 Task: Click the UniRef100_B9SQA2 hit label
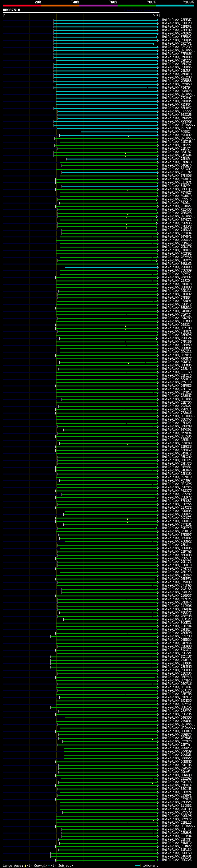[177, 135]
